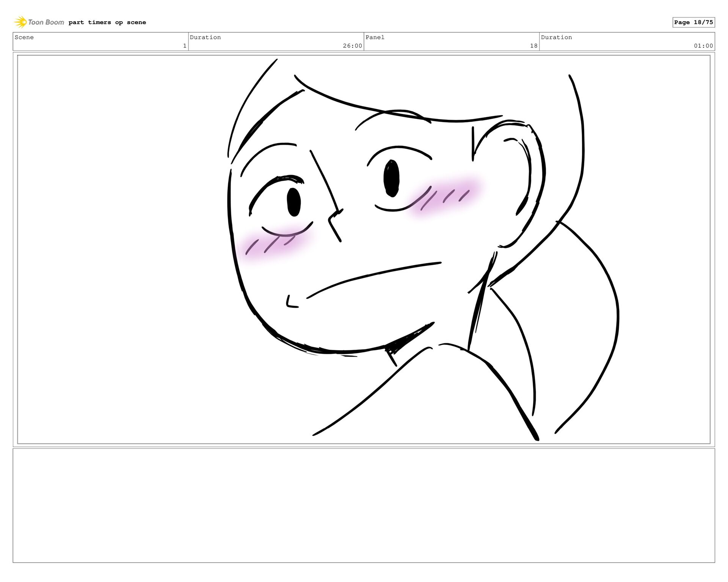
Task: Click the Toon Boom logo
Action: [x=39, y=22]
